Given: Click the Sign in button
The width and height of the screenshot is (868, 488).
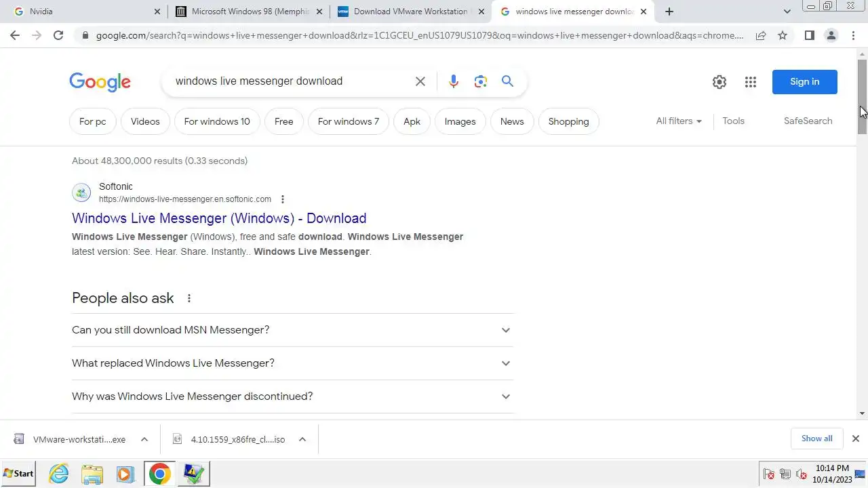Looking at the screenshot, I should (x=804, y=82).
